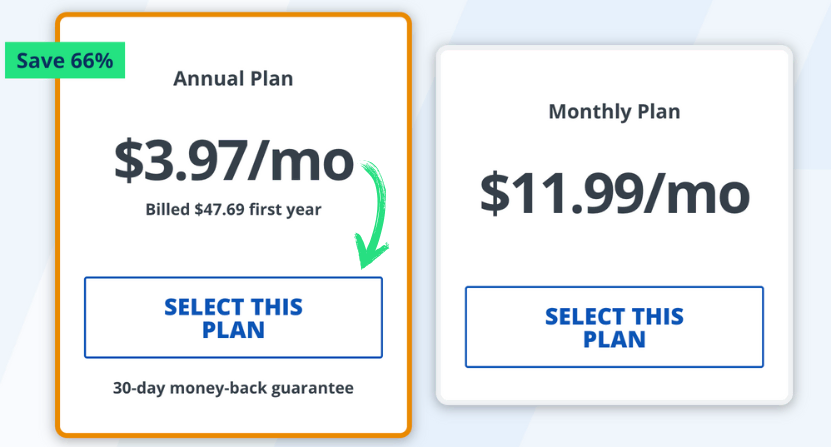This screenshot has width=831, height=447.
Task: Click the 30-day money-back guarantee text
Action: coord(233,387)
